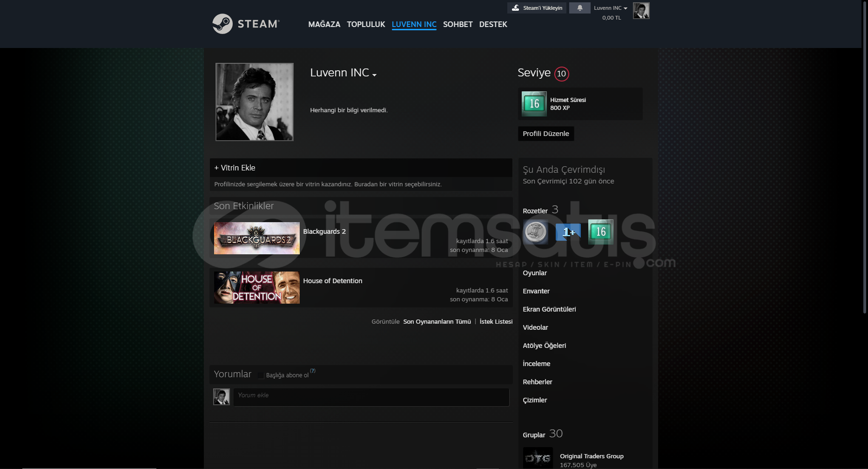Click Steam'i Yükleyin button
This screenshot has width=868, height=469.
[537, 8]
